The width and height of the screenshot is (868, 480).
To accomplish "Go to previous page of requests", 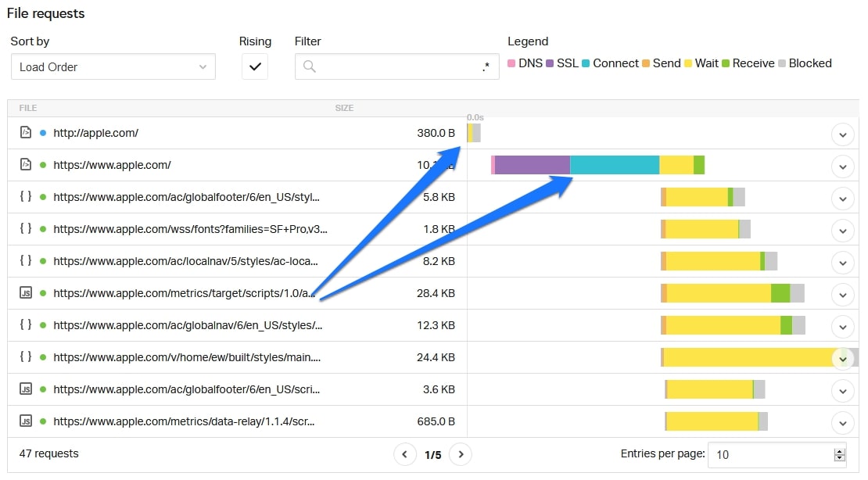I will (404, 454).
